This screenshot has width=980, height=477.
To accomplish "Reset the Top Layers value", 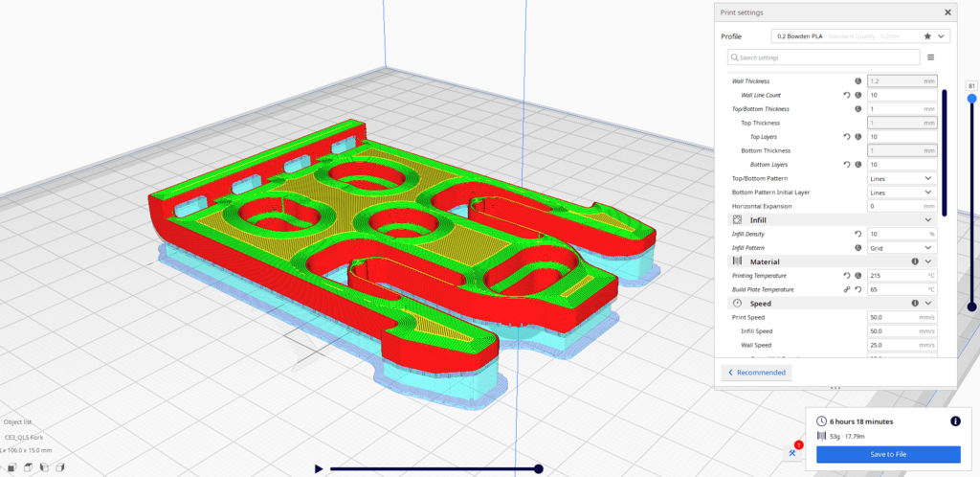I will 847,136.
